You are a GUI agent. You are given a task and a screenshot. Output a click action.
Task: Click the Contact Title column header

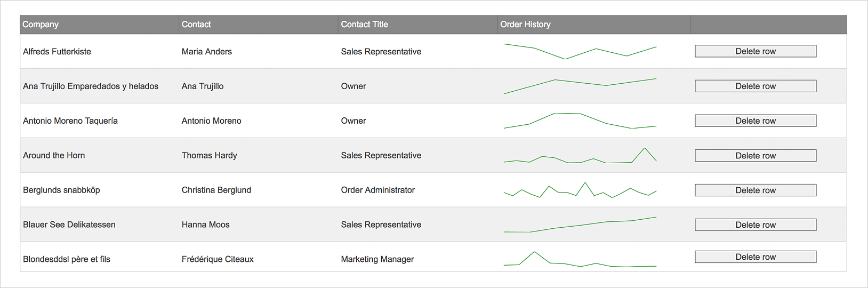pos(365,25)
